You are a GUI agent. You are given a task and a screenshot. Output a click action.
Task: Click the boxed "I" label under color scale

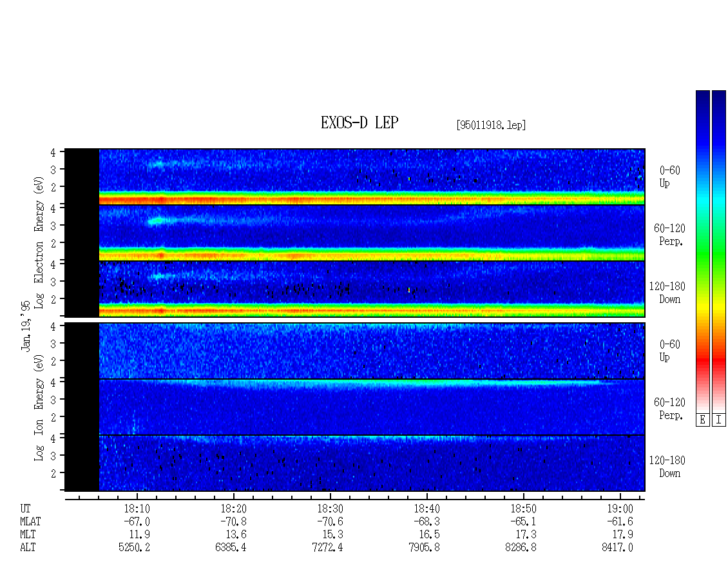click(719, 420)
